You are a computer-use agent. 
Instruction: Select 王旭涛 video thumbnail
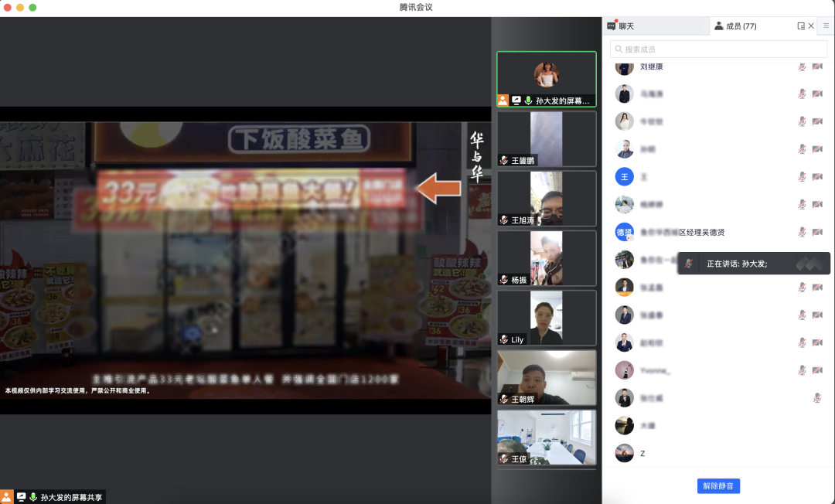(x=547, y=199)
